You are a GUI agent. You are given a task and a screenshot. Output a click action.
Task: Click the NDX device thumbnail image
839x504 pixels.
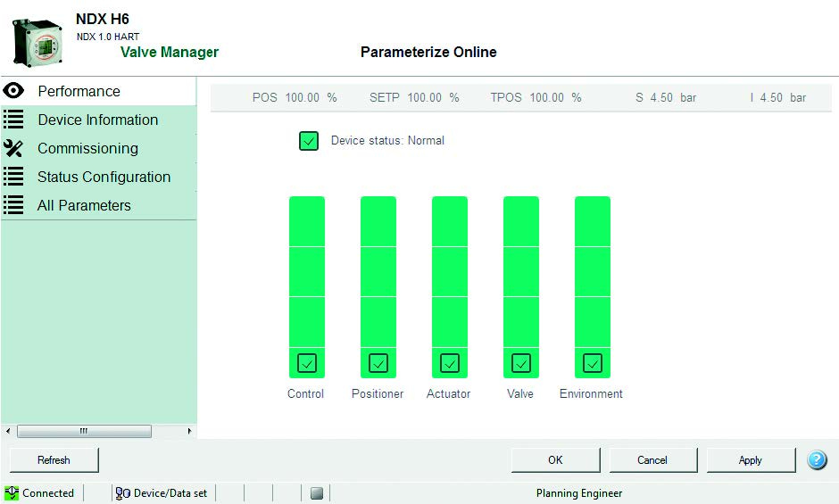[x=36, y=43]
